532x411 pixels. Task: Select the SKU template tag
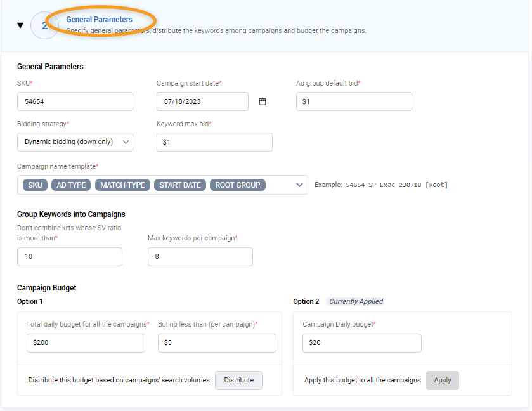click(x=35, y=185)
